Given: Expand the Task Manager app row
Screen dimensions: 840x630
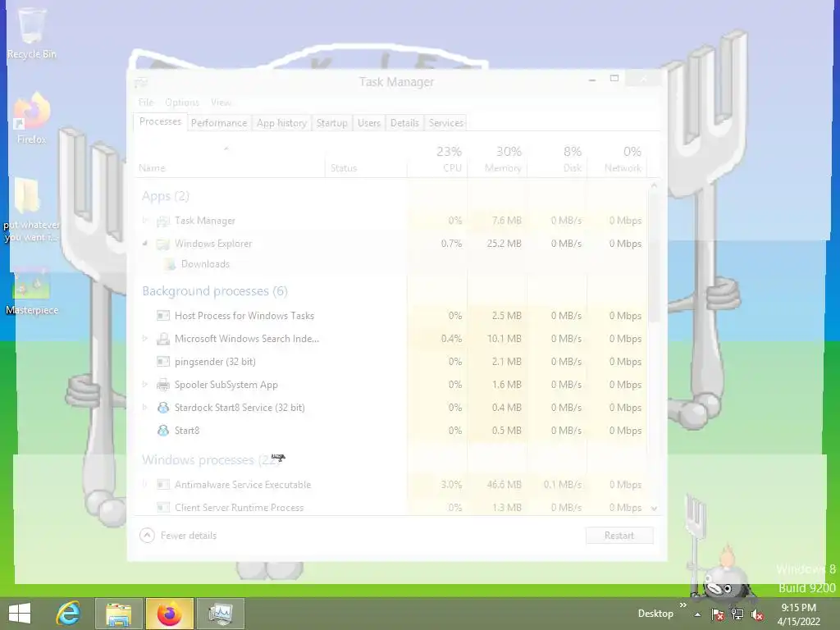Looking at the screenshot, I should tap(144, 220).
